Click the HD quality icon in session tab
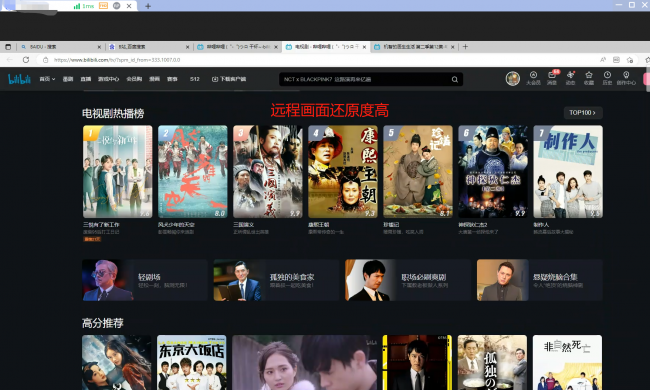 [103, 6]
